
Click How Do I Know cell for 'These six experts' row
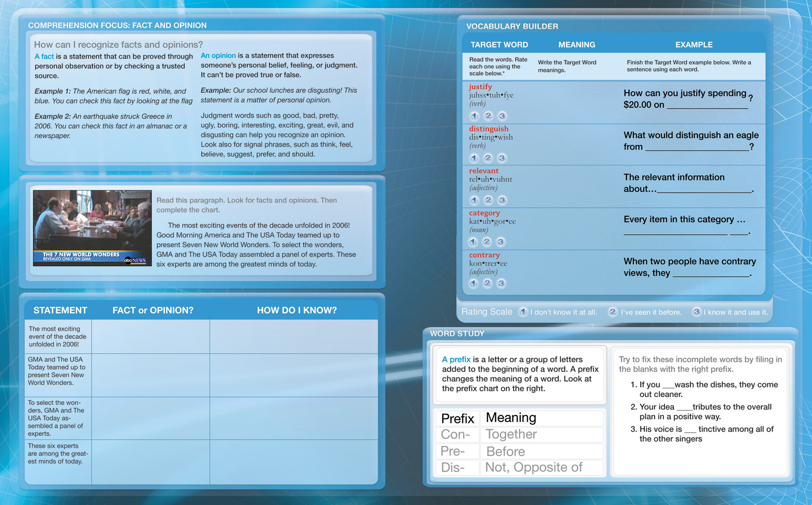294,462
